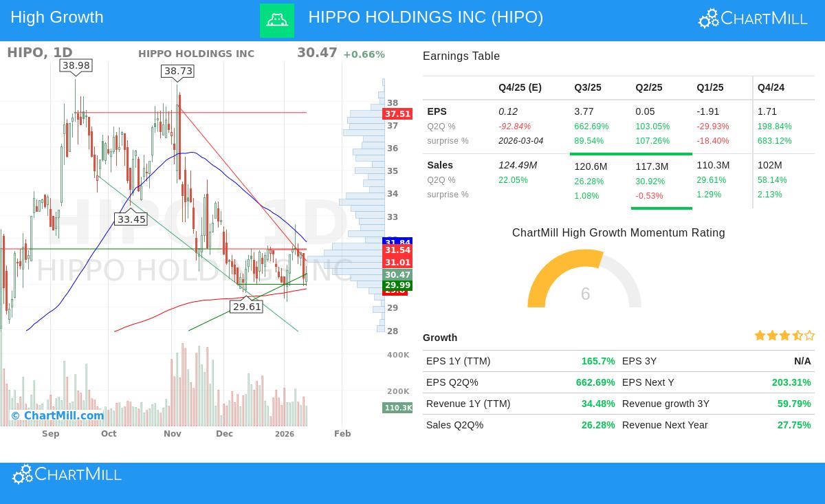Viewport: 825px width, 504px height.
Task: Click the half-filled fourth rating star
Action: (x=797, y=336)
